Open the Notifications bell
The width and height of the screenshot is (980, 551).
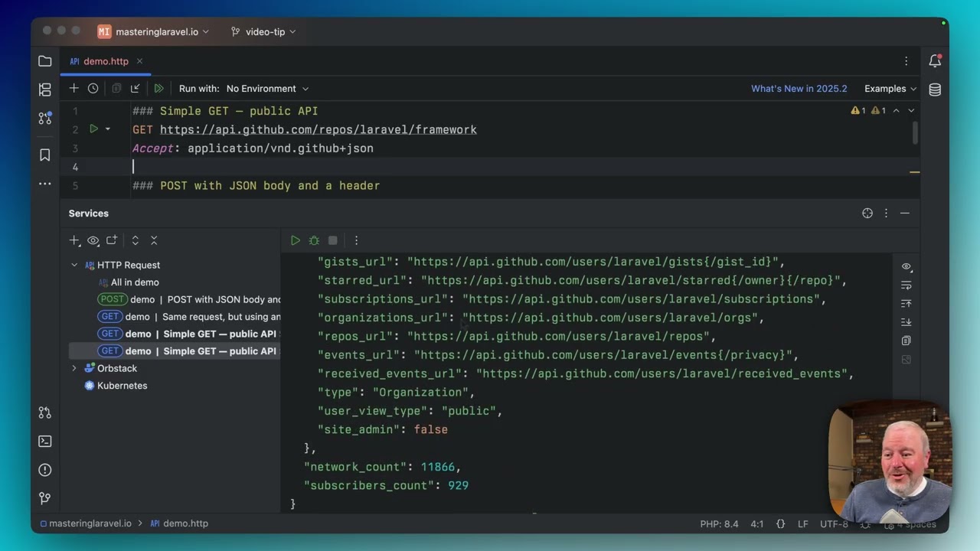[935, 61]
